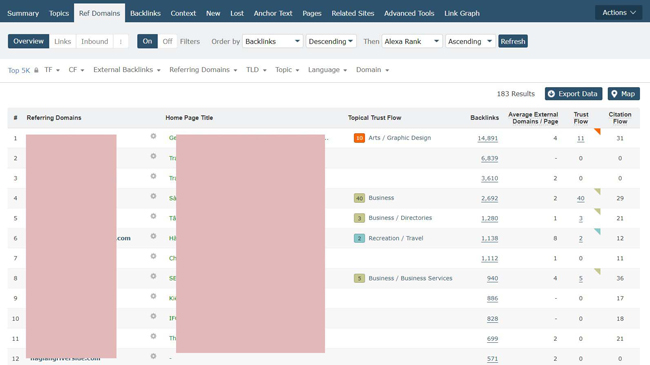Expand the Domain filter
The image size is (650, 365).
(372, 70)
